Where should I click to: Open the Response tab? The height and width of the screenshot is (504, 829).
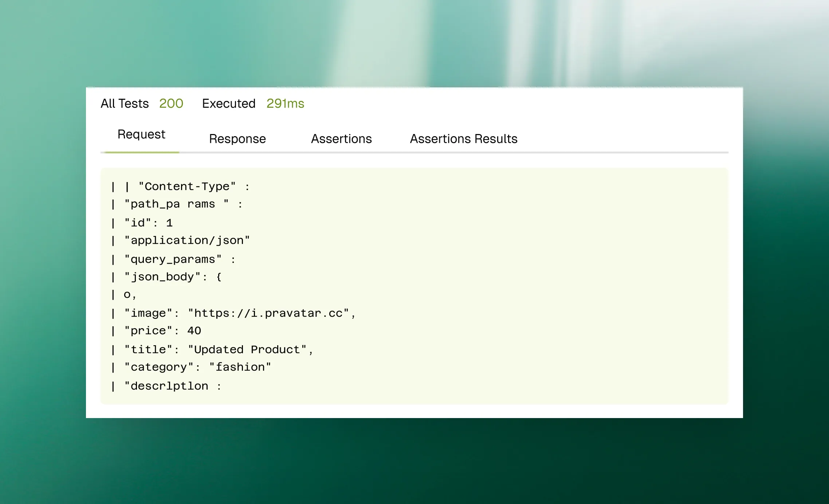[237, 139]
